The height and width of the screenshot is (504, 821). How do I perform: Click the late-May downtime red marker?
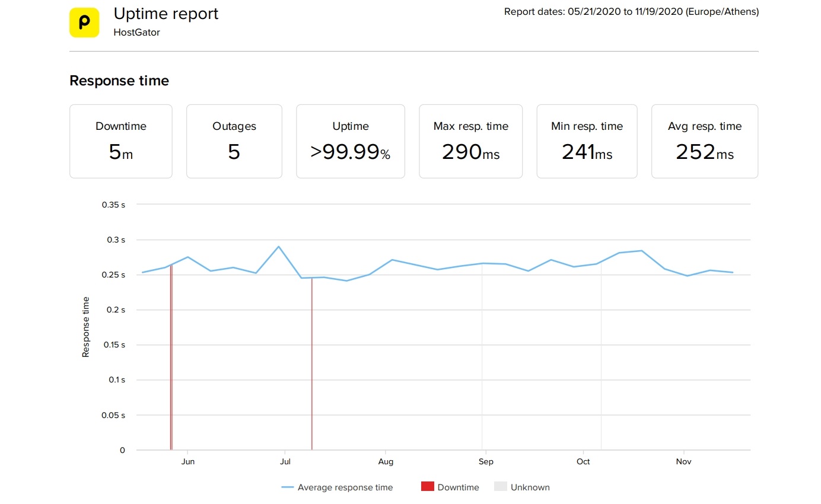coord(171,368)
